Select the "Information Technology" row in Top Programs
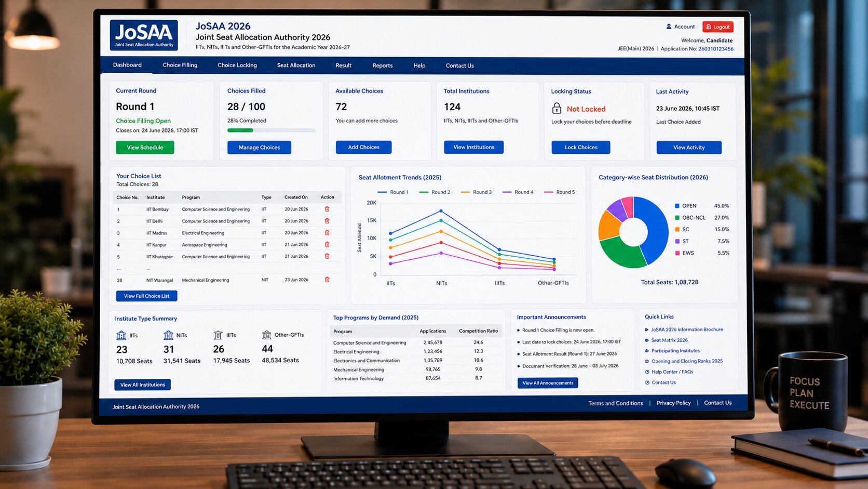The height and width of the screenshot is (489, 868). 416,378
